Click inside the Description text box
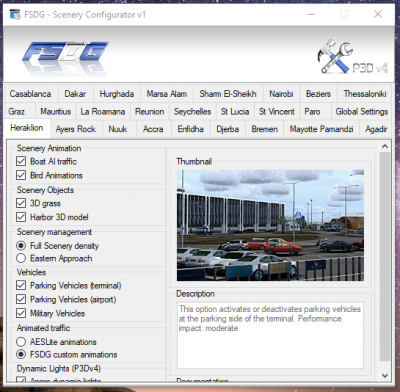 point(270,335)
